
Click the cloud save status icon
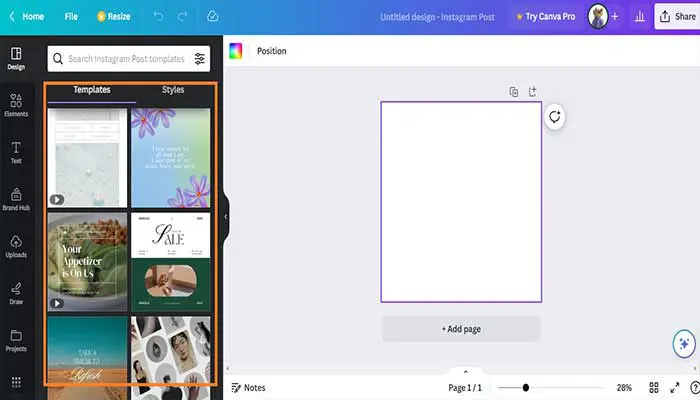point(212,17)
